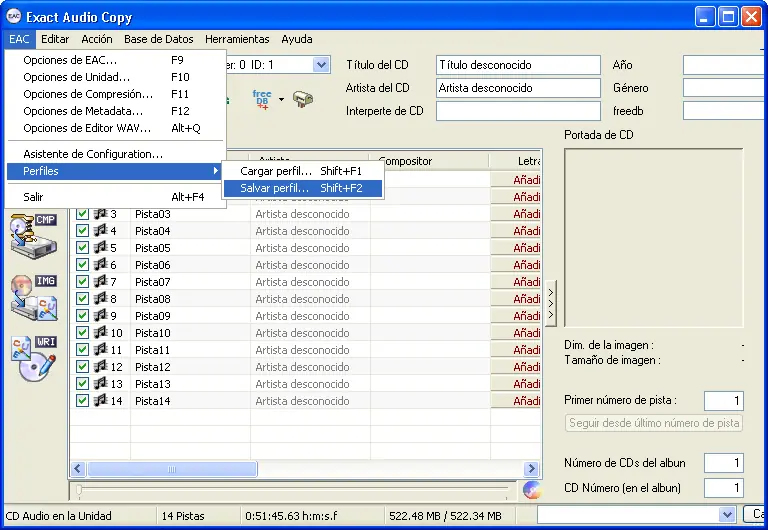This screenshot has width=768, height=530.
Task: Open the Acción menu
Action: pyautogui.click(x=97, y=39)
